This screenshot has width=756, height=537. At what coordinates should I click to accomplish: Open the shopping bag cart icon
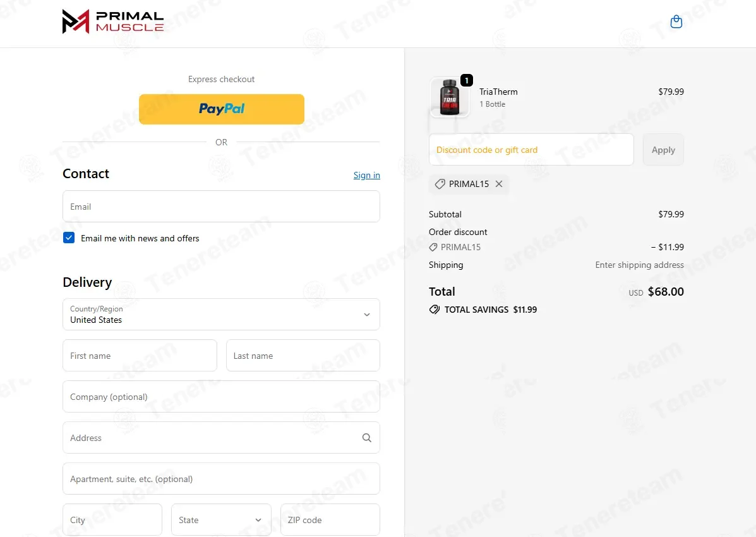676,21
